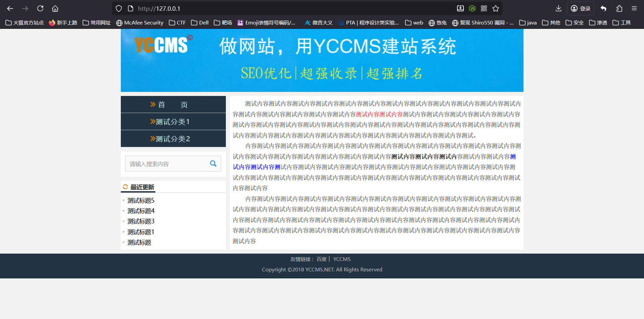
Task: Click the 百度 friendly link in footer
Action: 321,259
